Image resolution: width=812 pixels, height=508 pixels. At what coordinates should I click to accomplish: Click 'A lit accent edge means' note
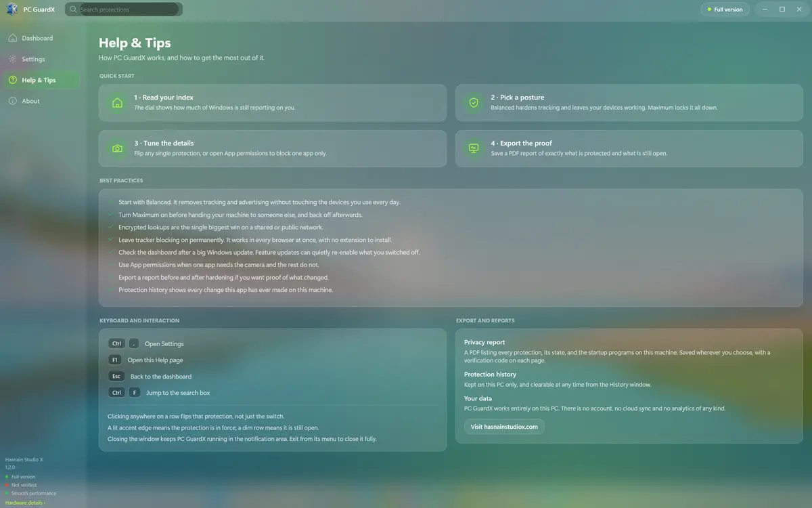tap(213, 428)
